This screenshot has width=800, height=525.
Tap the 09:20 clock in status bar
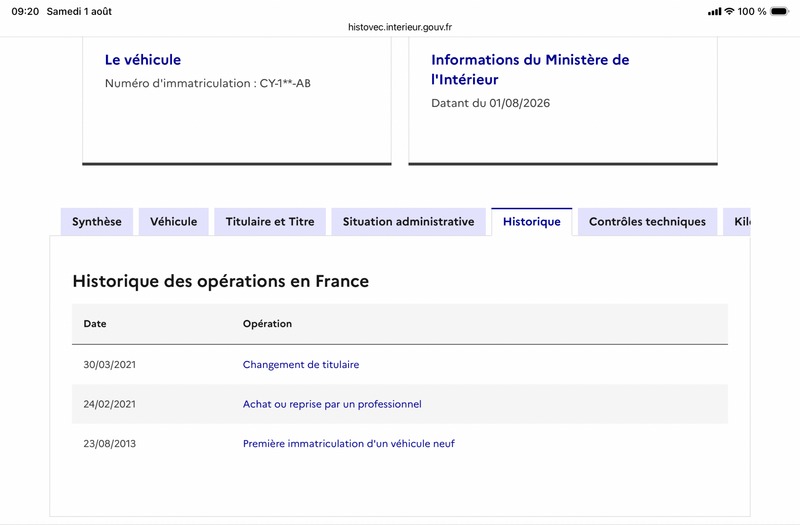(x=25, y=11)
